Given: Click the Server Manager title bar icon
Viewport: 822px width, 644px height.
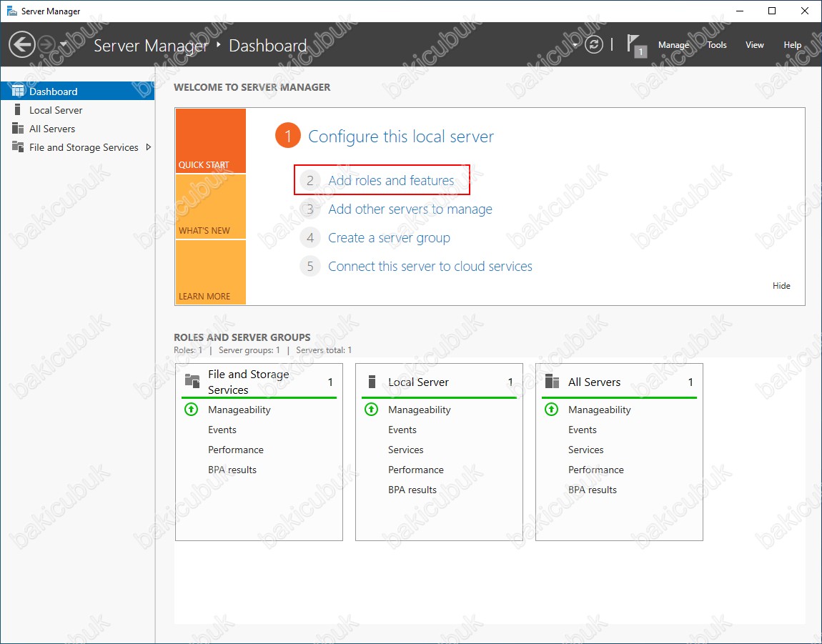Looking at the screenshot, I should click(x=11, y=11).
